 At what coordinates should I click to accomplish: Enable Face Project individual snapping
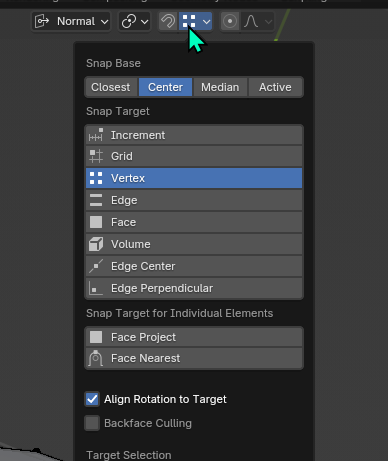point(194,337)
